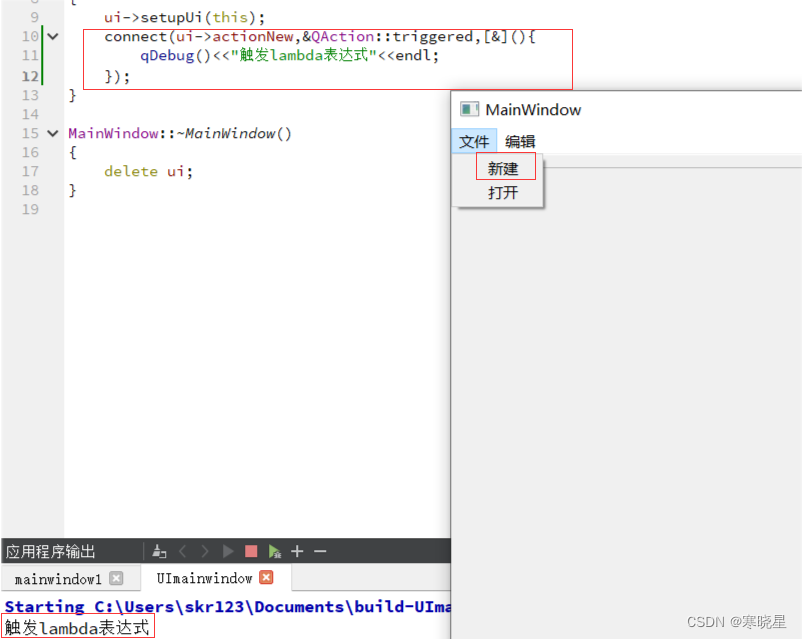The height and width of the screenshot is (639, 802).
Task: Choose 打开 from the 文件 menu
Action: click(503, 192)
